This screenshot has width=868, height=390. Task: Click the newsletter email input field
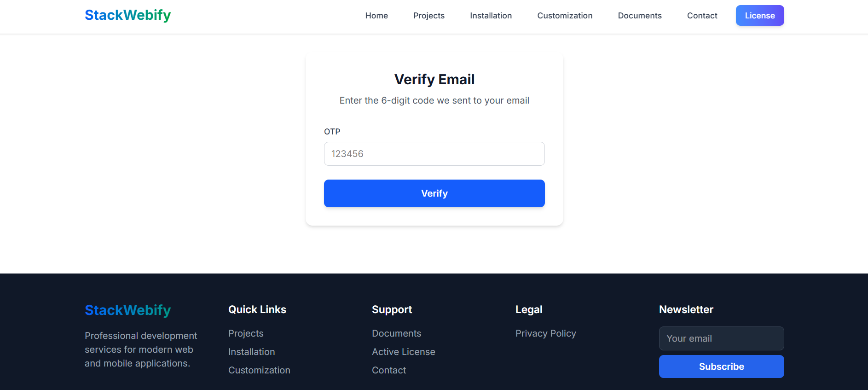(x=721, y=338)
